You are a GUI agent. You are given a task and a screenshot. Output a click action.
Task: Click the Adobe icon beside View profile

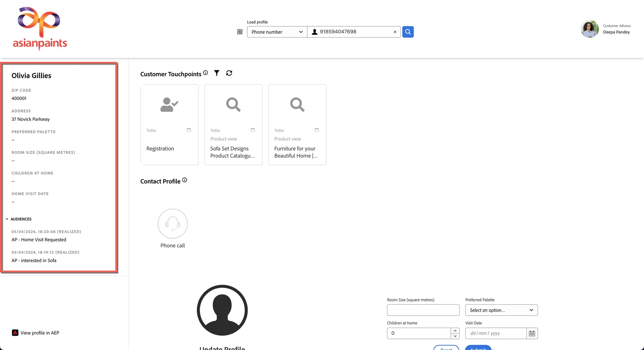coord(15,333)
